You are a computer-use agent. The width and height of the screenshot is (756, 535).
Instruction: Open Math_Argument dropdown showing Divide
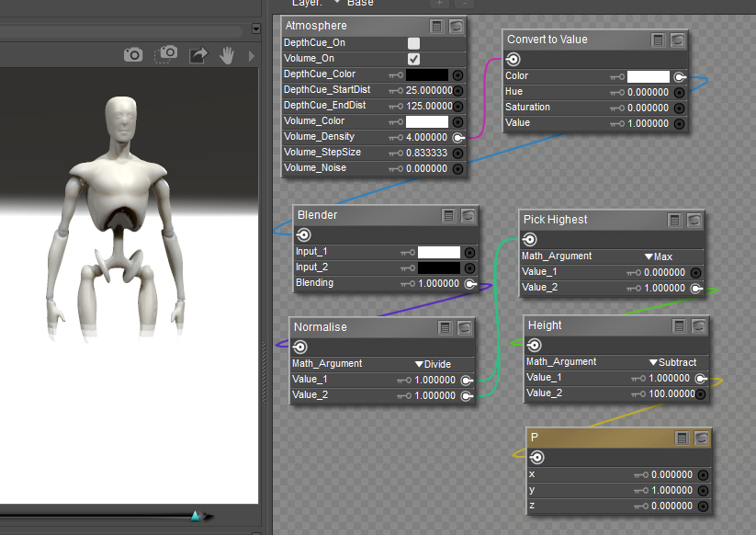point(433,364)
